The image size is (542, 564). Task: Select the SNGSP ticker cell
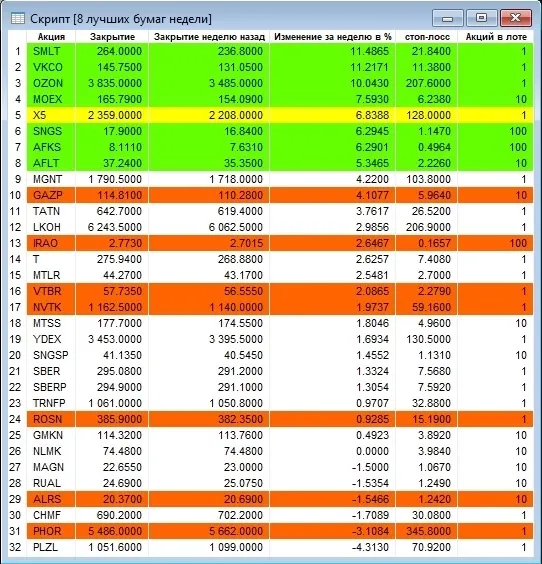(51, 355)
